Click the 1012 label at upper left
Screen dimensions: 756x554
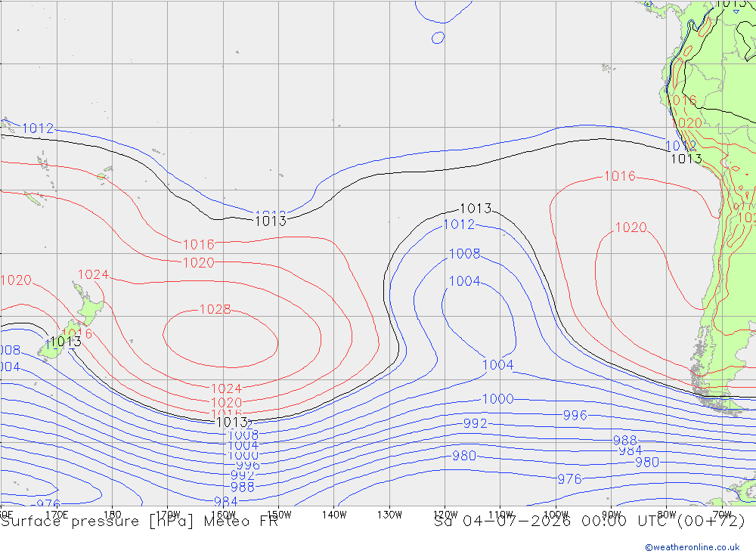38,128
